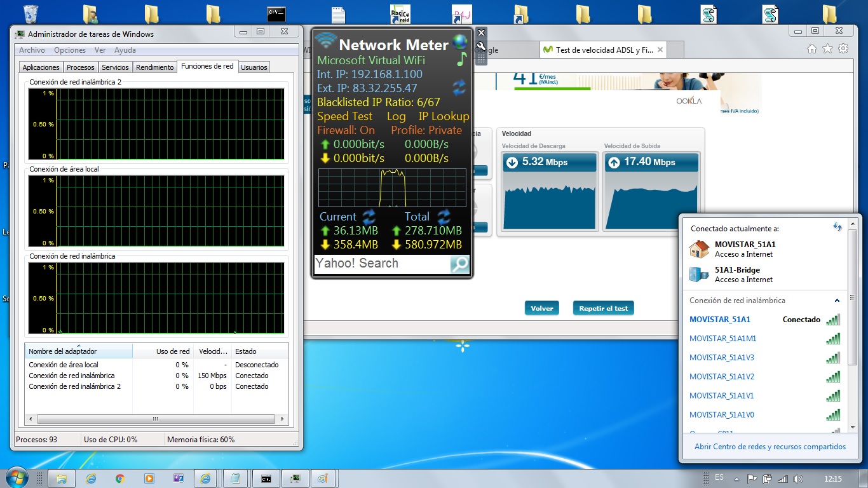Screen dimensions: 868x488
Task: Open the Log link in Network Meter
Action: pyautogui.click(x=397, y=116)
